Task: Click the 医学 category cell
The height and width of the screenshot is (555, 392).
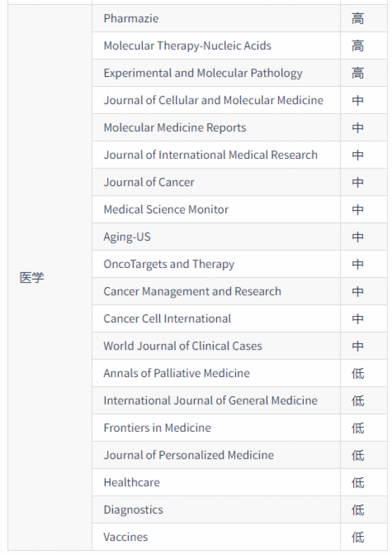Action: point(32,278)
